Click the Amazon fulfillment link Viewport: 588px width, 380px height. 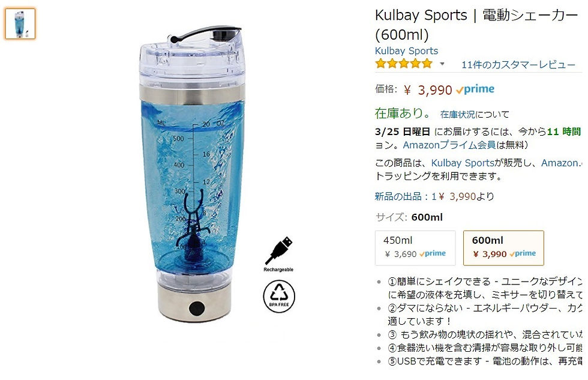point(562,163)
